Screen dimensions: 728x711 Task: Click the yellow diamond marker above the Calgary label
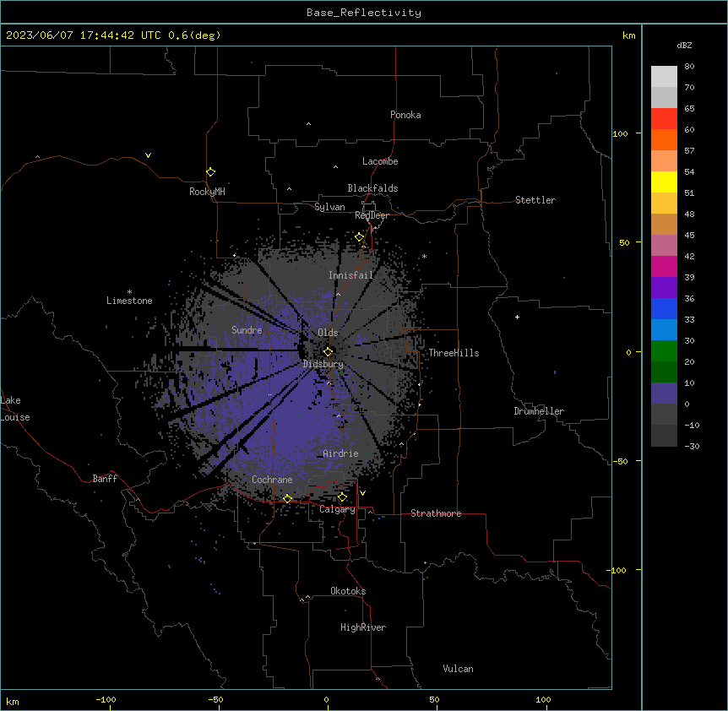tap(342, 497)
